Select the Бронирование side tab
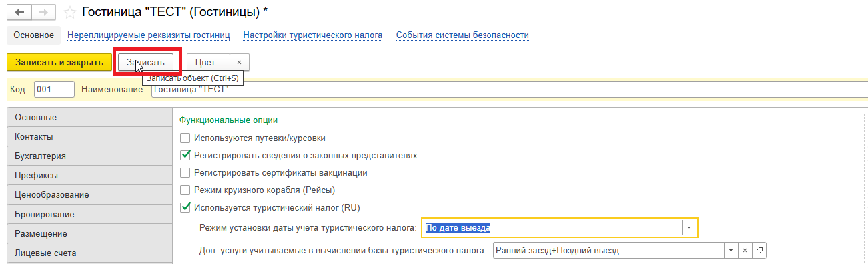The height and width of the screenshot is (264, 868). (89, 214)
